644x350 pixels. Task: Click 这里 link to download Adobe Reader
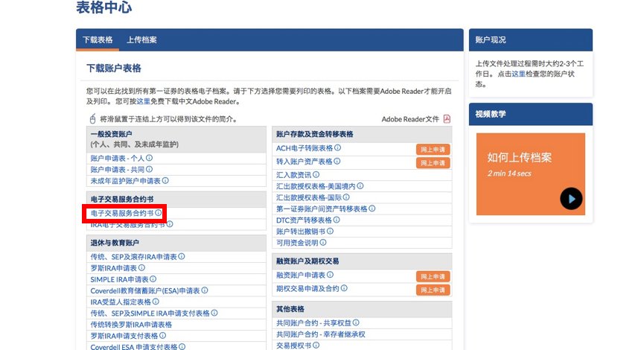click(x=143, y=101)
